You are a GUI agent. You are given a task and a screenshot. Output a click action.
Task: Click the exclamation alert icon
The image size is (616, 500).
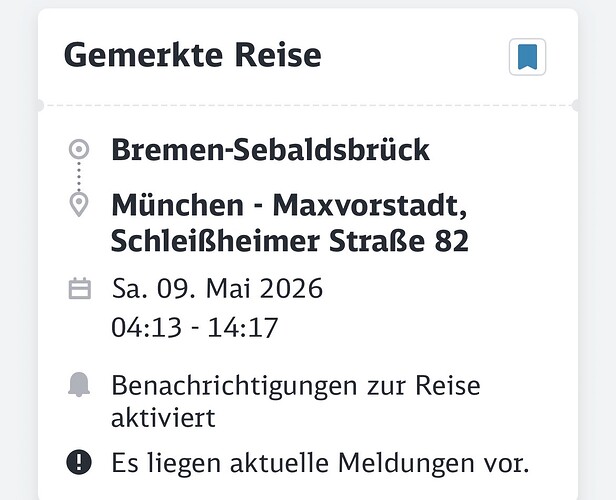[x=79, y=462]
